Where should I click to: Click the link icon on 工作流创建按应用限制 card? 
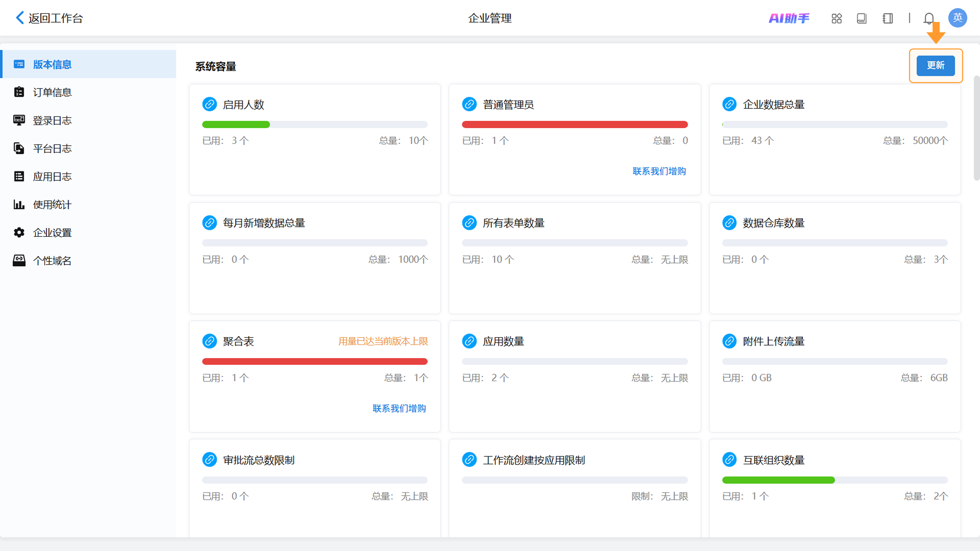click(x=470, y=460)
